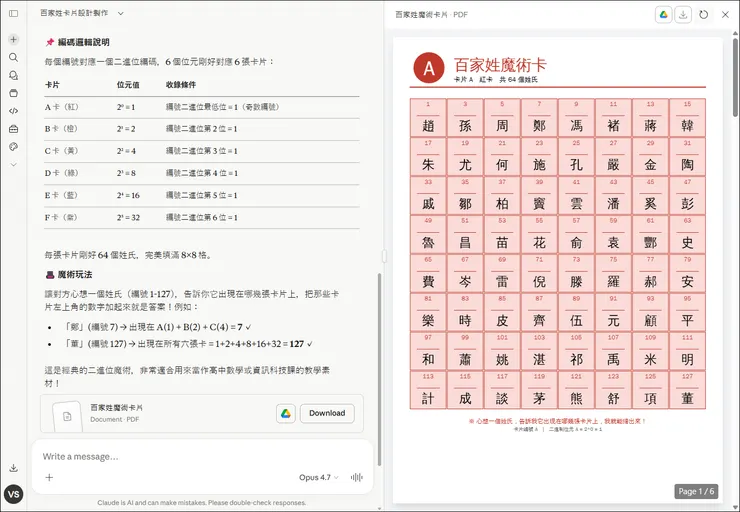Open the code icon in sidebar

click(14, 111)
